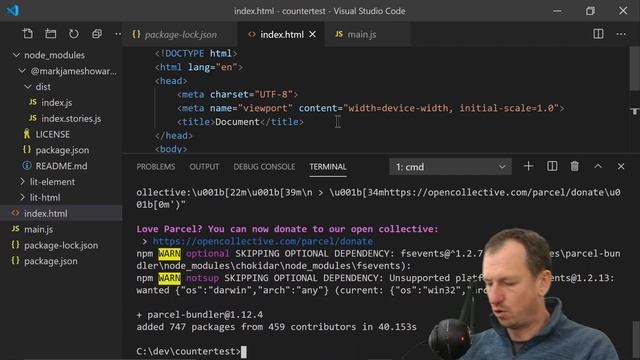Viewport: 640px width, 360px height.
Task: Kill terminal with trash icon
Action: point(575,167)
